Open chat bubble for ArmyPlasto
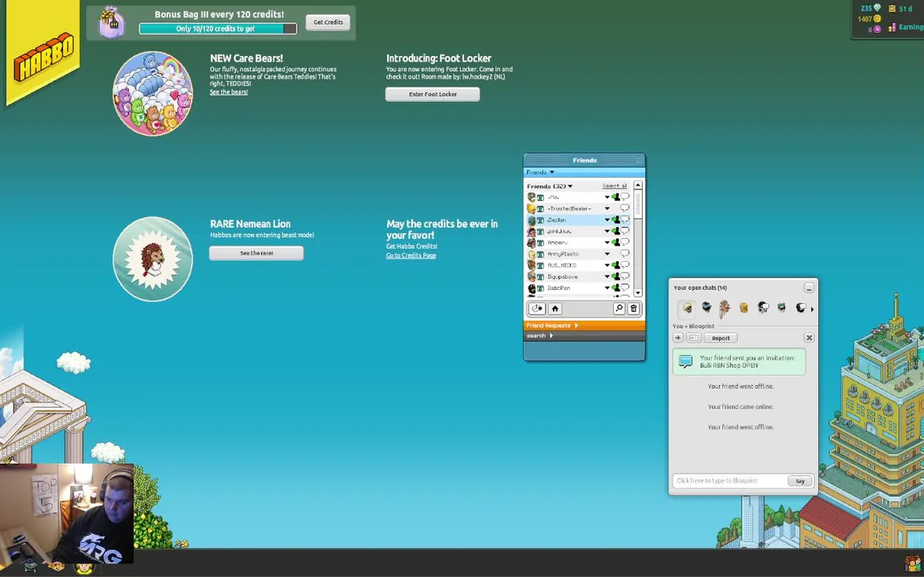Image resolution: width=924 pixels, height=577 pixels. (624, 253)
